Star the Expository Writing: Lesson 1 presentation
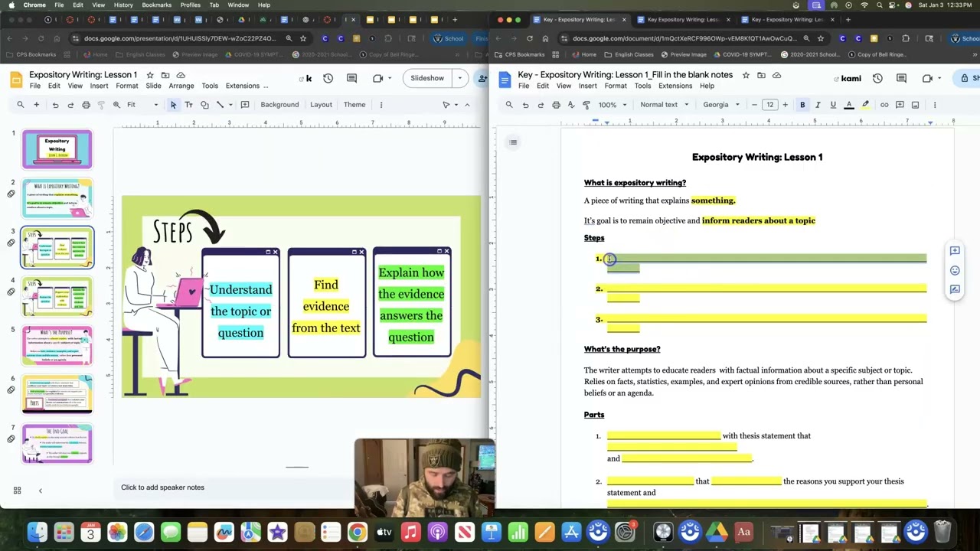 (x=149, y=75)
